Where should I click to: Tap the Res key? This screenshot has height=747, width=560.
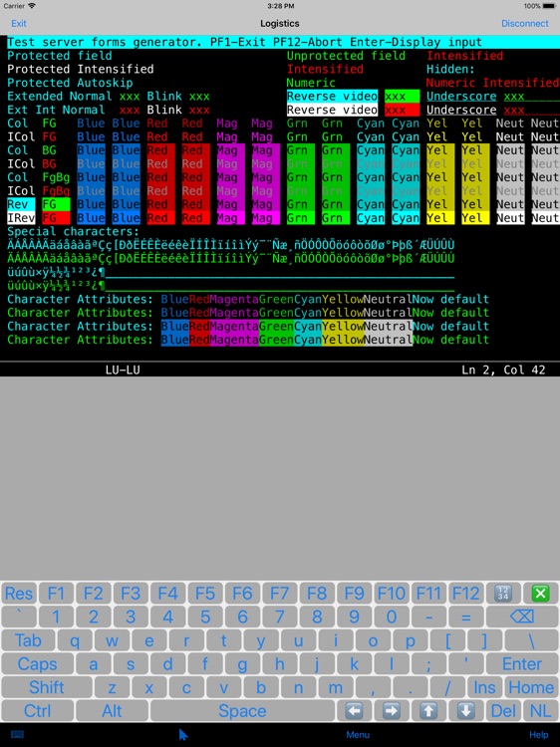click(19, 594)
